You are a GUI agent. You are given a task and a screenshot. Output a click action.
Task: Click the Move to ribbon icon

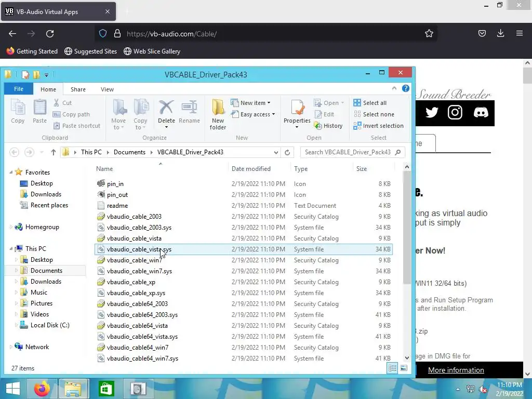click(118, 114)
